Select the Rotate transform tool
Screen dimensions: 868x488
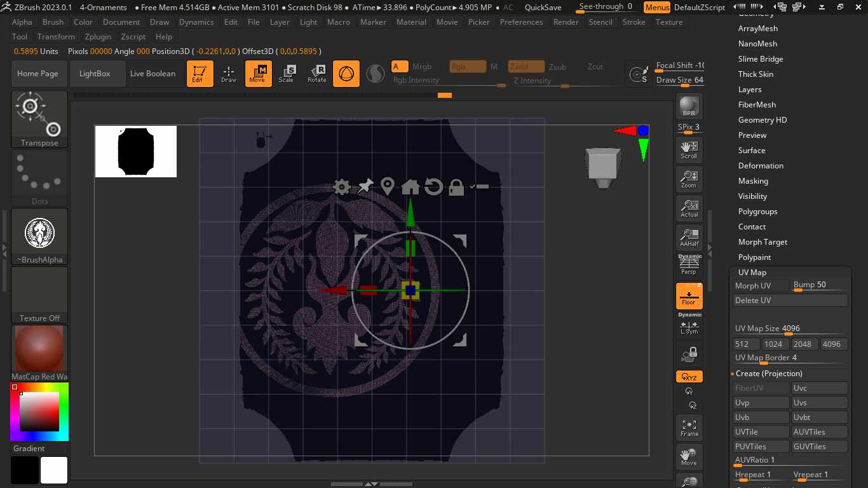[316, 74]
